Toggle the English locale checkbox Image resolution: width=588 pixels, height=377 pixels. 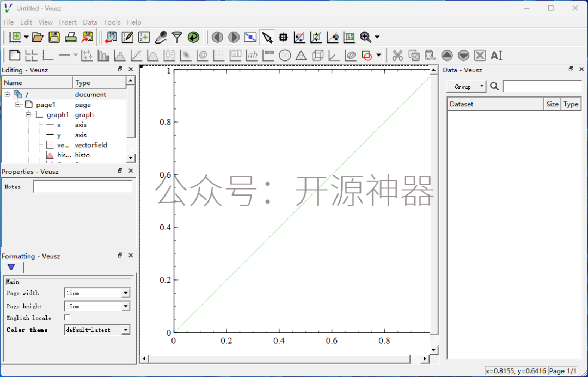pos(67,318)
